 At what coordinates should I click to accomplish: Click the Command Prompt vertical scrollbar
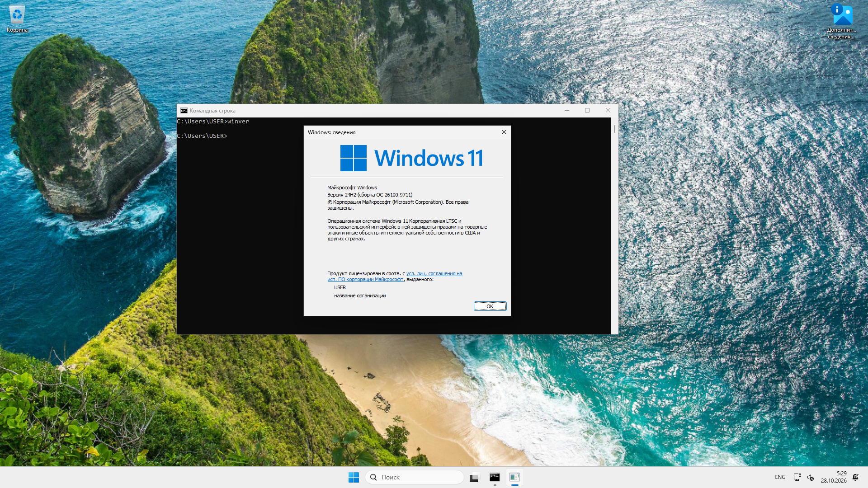pos(614,226)
